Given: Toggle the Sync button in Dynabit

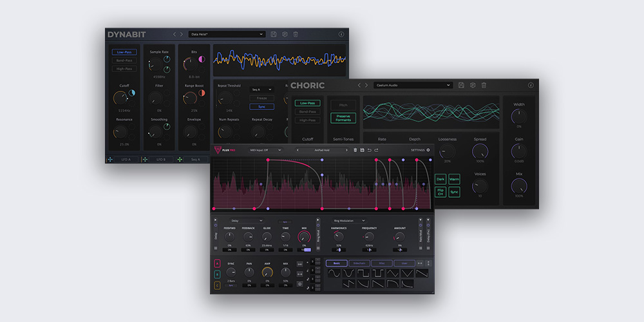Looking at the screenshot, I should [261, 107].
